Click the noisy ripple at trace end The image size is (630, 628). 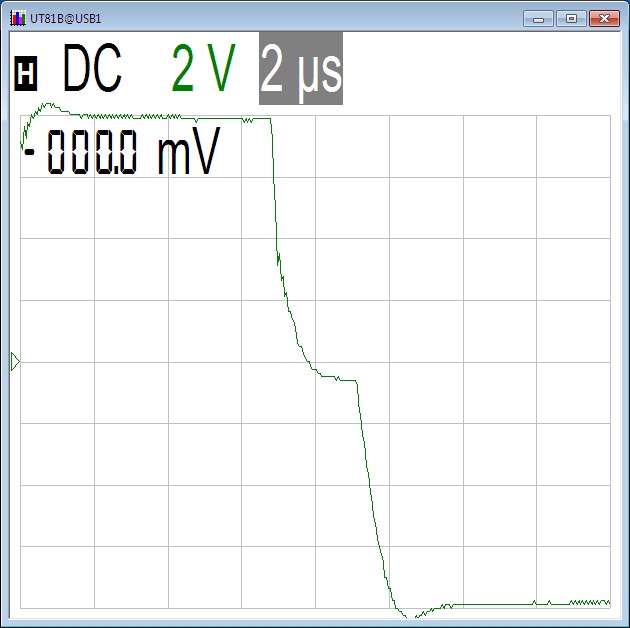point(590,602)
